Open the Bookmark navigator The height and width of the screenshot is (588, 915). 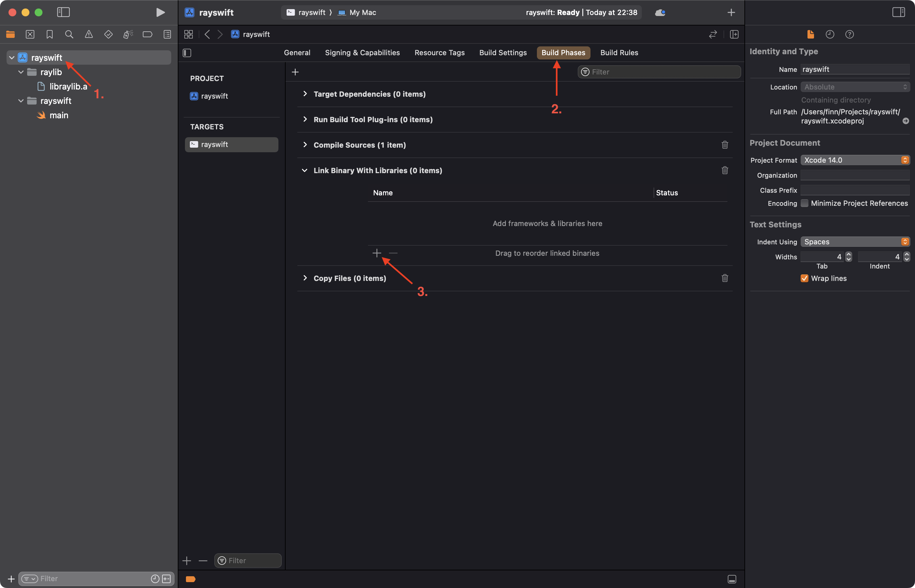coord(50,34)
